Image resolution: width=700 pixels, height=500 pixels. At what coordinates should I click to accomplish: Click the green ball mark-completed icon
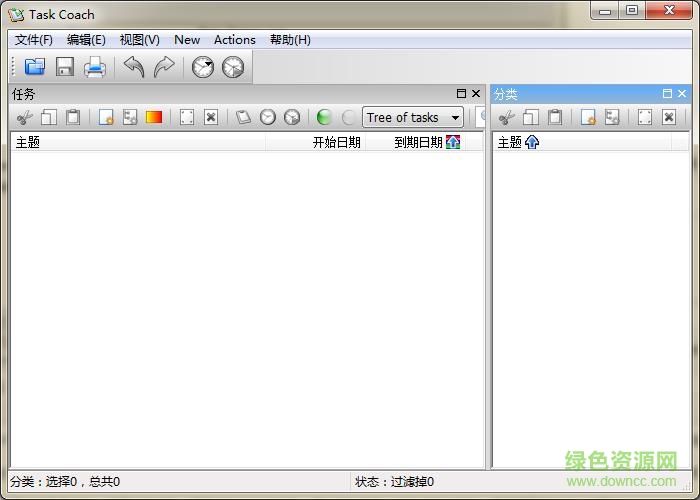click(x=324, y=117)
